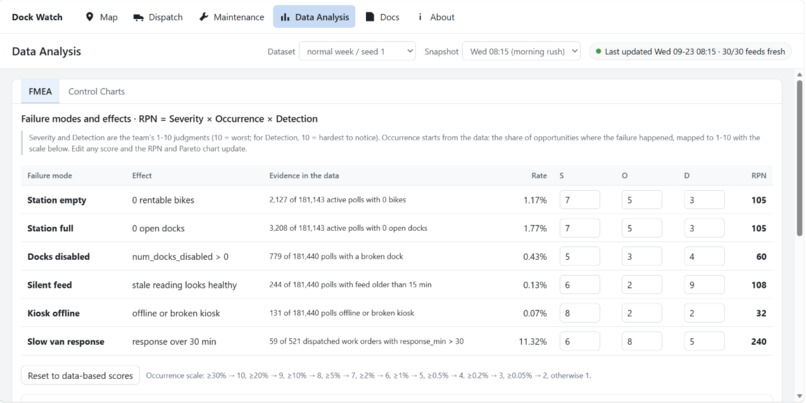Click the Last updated status pill
Image resolution: width=806 pixels, height=403 pixels.
(690, 51)
